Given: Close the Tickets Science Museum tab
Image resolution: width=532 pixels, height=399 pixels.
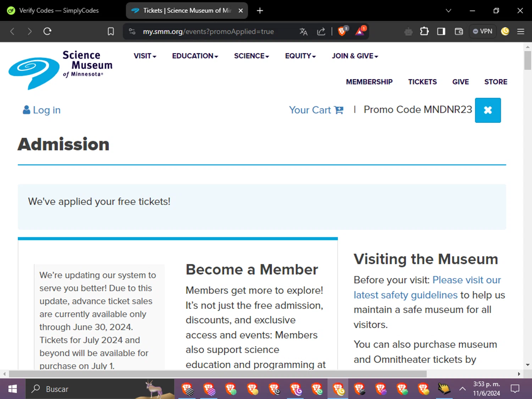Looking at the screenshot, I should (x=240, y=11).
